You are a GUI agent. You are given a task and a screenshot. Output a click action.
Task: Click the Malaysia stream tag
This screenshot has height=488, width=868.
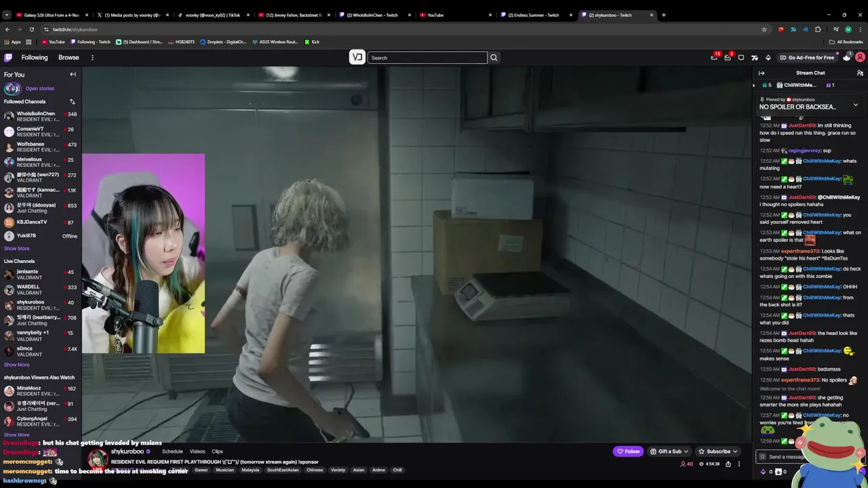(250, 470)
